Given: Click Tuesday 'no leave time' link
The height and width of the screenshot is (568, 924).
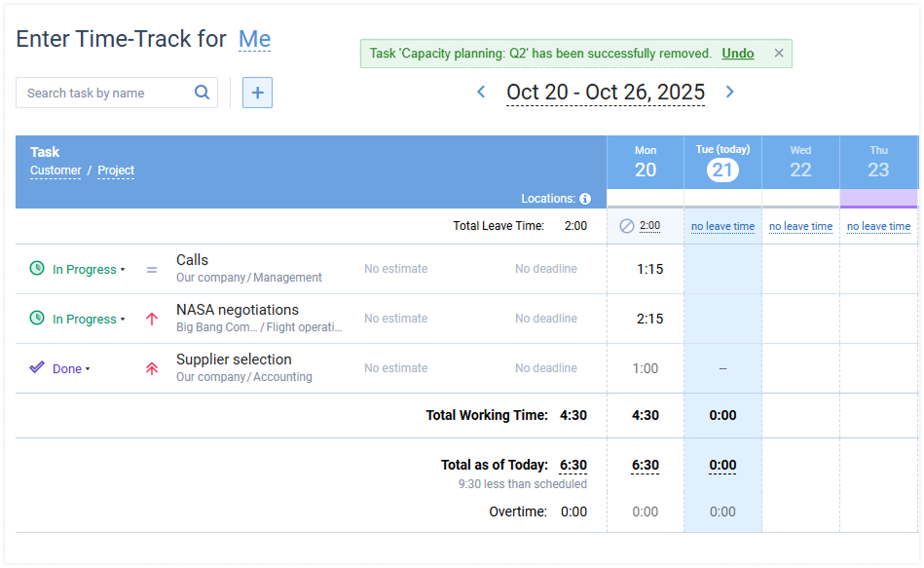Looking at the screenshot, I should tap(722, 226).
